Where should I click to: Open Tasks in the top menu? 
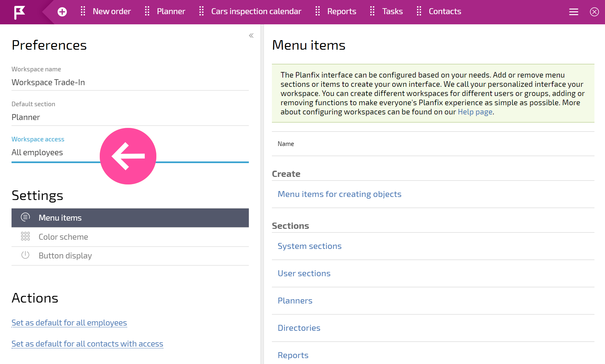(392, 12)
